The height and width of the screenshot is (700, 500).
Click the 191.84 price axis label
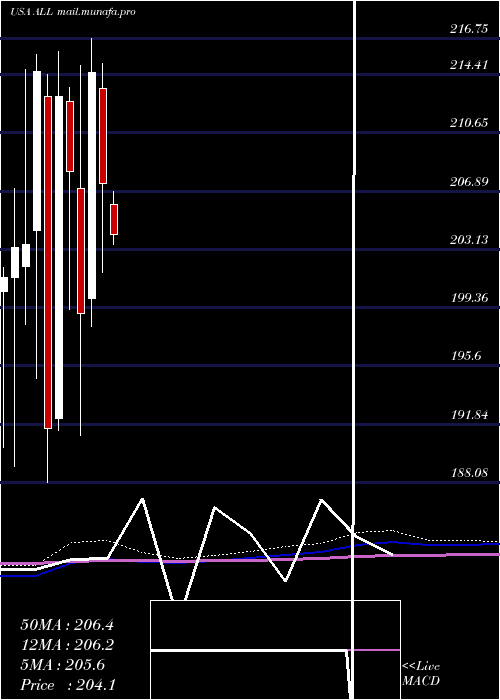[469, 415]
